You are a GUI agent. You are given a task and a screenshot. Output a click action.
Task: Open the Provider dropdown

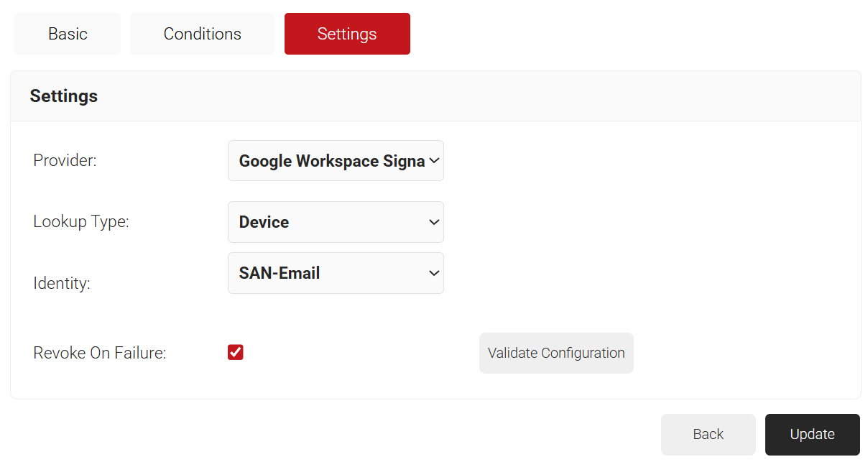coord(336,161)
